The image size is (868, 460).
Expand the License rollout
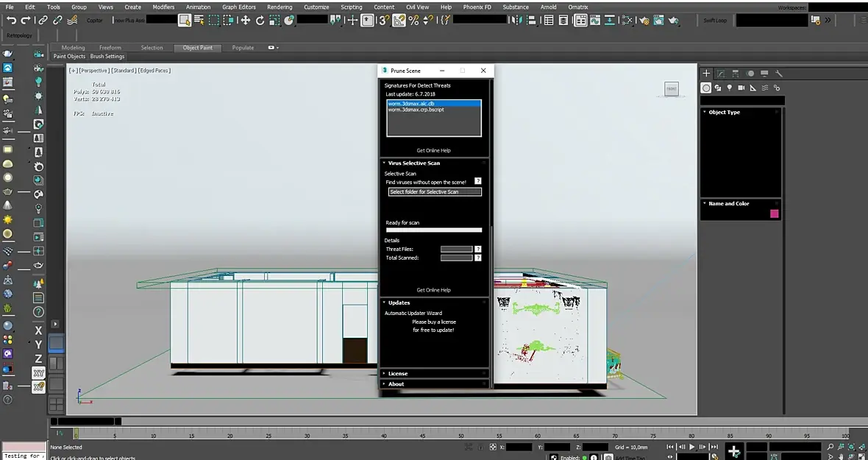coord(398,374)
